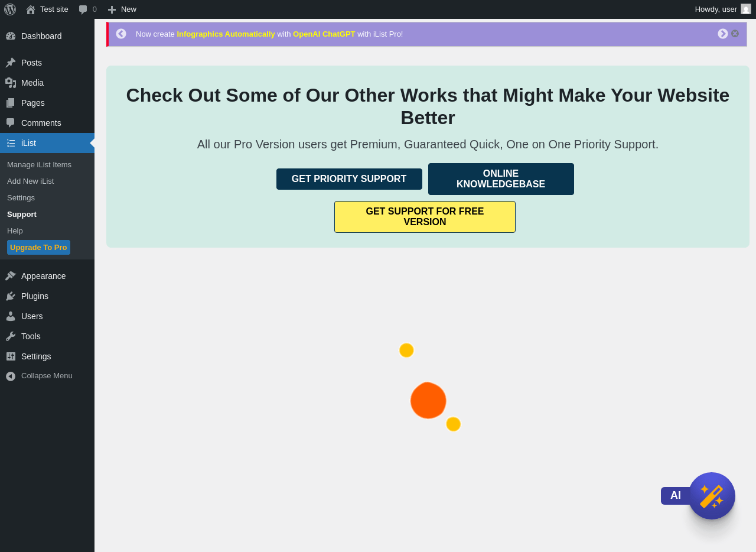
Task: Expand the New content menu
Action: coord(122,9)
